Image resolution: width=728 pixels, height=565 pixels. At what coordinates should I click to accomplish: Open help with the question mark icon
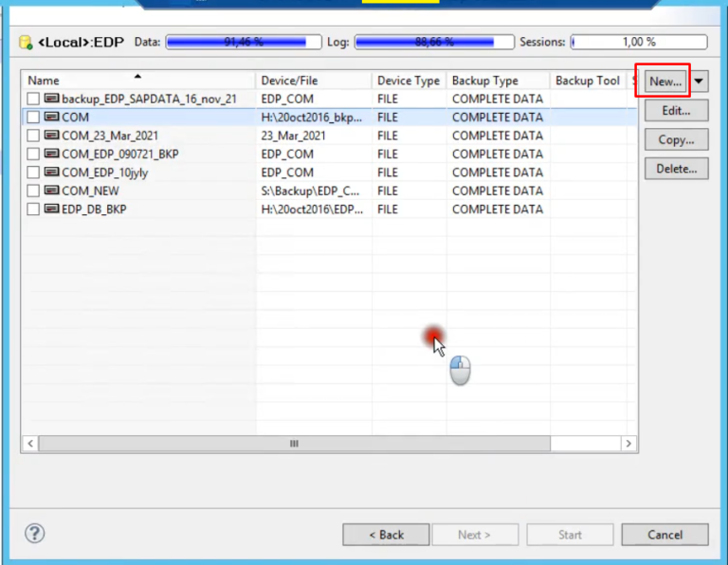coord(35,534)
